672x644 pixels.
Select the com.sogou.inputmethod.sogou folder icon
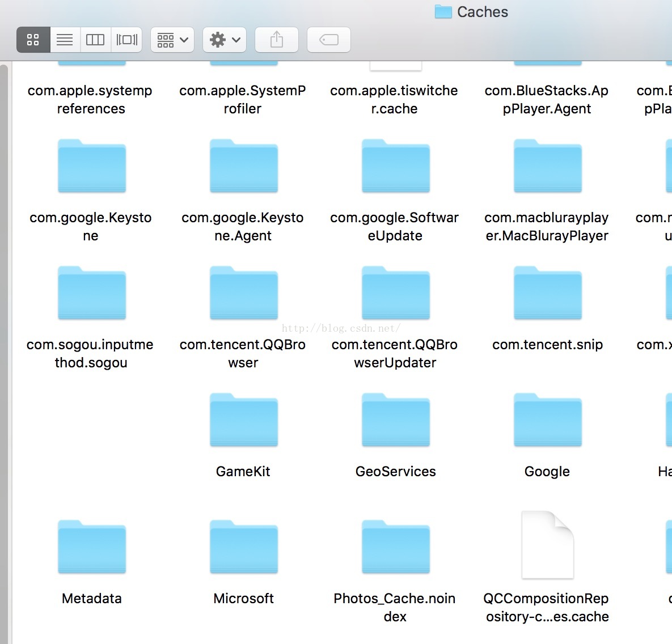tap(92, 293)
